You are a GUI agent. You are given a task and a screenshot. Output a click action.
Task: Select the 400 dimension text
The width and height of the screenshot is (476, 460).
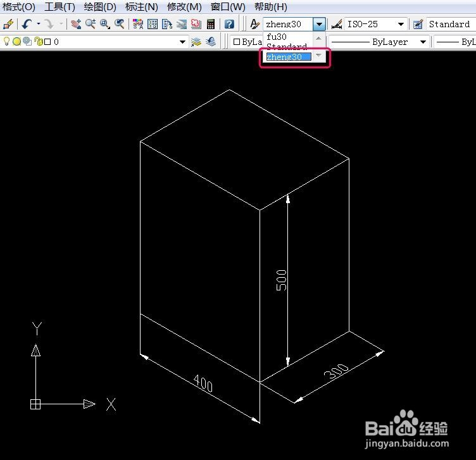tap(203, 383)
